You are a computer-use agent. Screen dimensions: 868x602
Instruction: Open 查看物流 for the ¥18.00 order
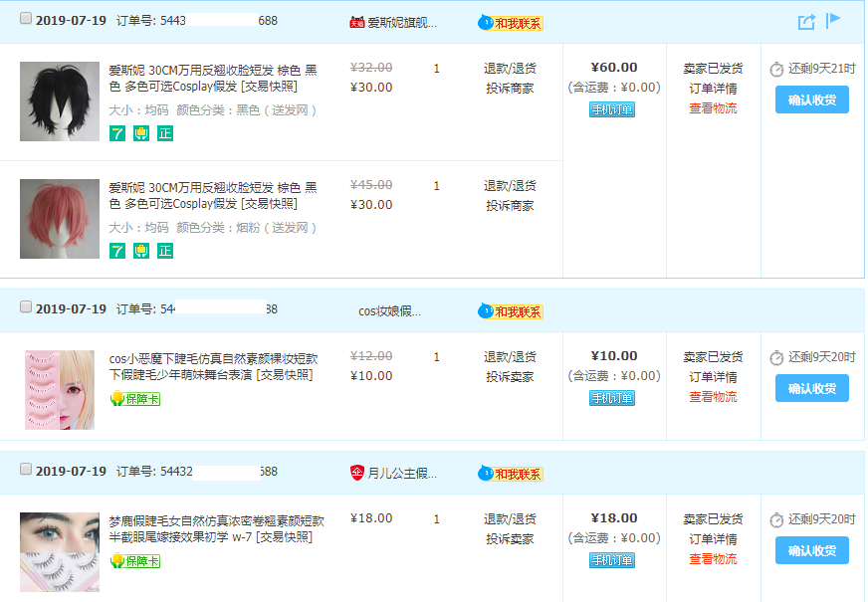tap(713, 559)
